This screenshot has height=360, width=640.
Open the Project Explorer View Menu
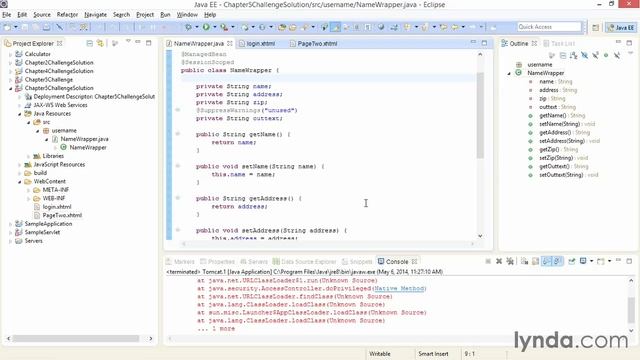click(128, 41)
